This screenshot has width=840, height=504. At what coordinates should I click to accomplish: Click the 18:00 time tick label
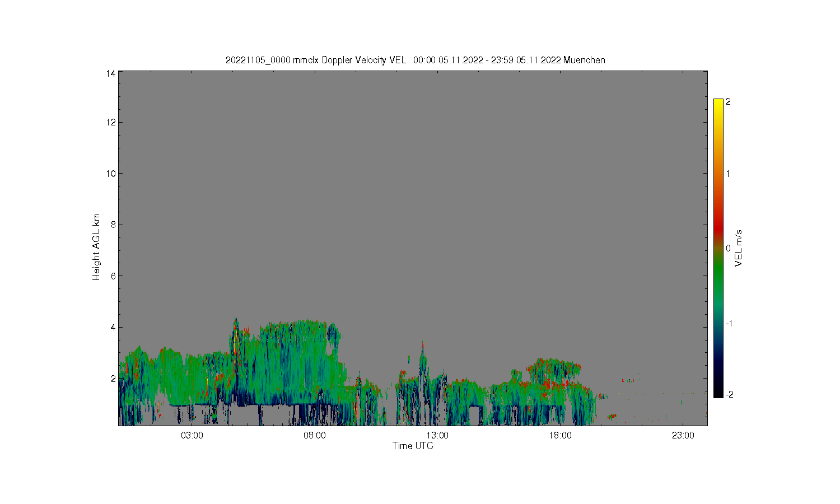[560, 436]
